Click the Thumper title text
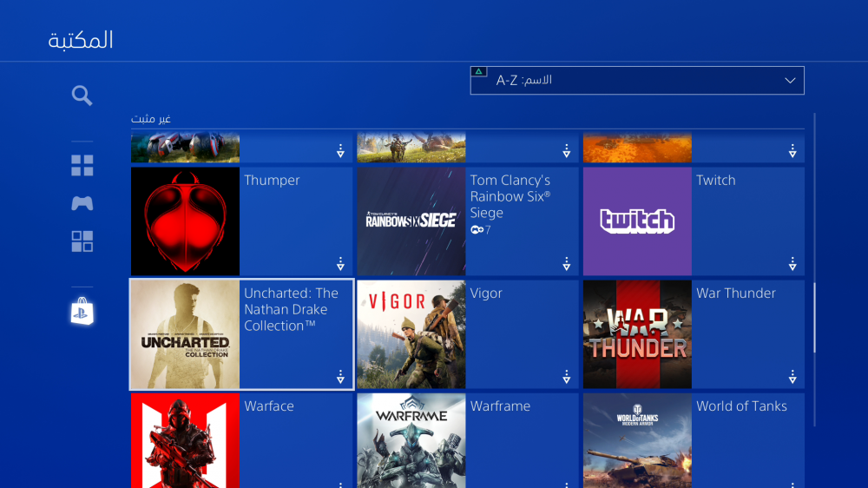The width and height of the screenshot is (868, 488). tap(272, 181)
